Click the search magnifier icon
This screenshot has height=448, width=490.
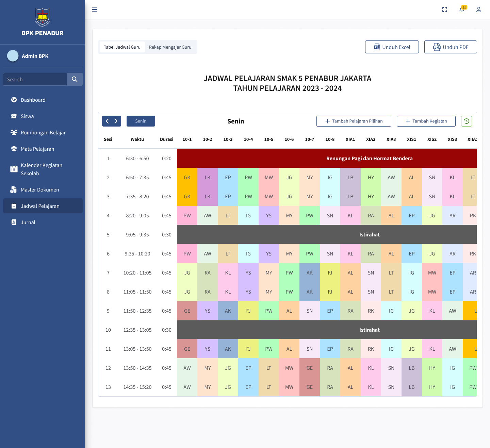click(75, 79)
